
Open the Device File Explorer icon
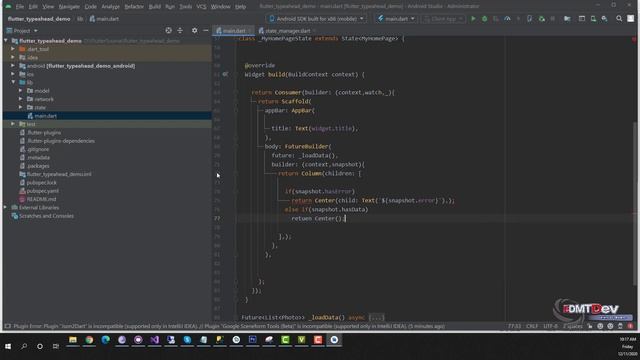[x=593, y=19]
